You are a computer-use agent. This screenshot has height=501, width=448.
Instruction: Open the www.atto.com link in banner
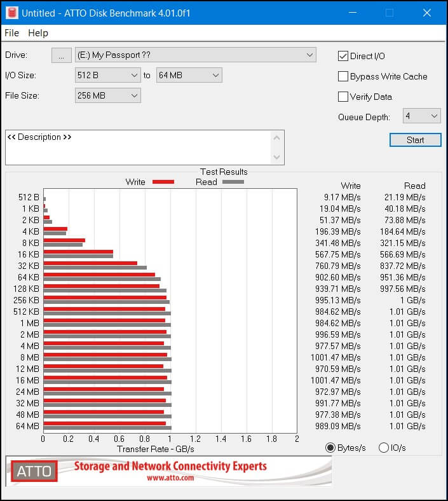(170, 478)
